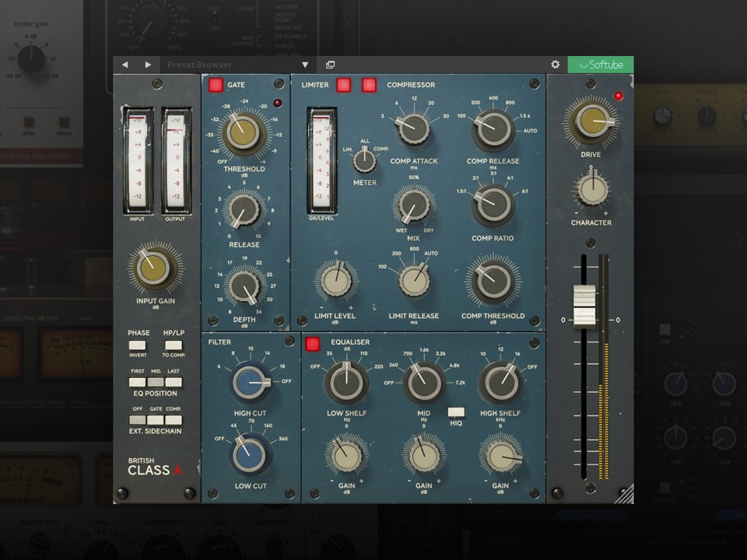Click the next preset arrow
747x560 pixels.
coord(148,65)
